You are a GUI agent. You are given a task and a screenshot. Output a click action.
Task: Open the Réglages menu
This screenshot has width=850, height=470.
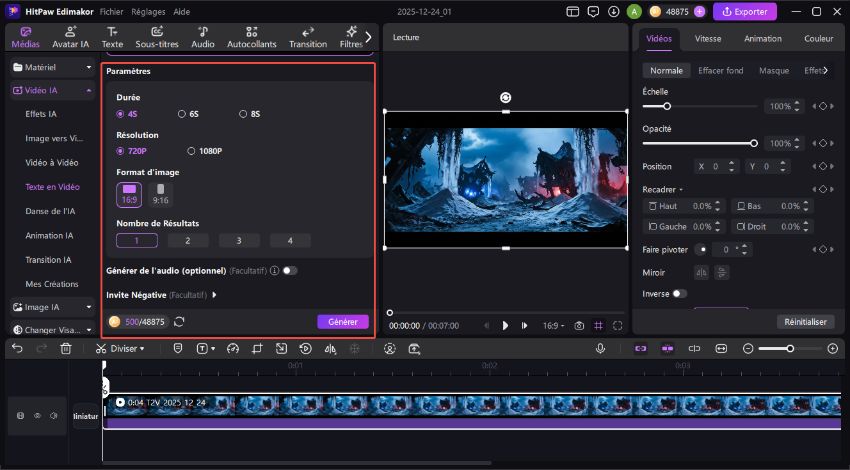coord(146,11)
